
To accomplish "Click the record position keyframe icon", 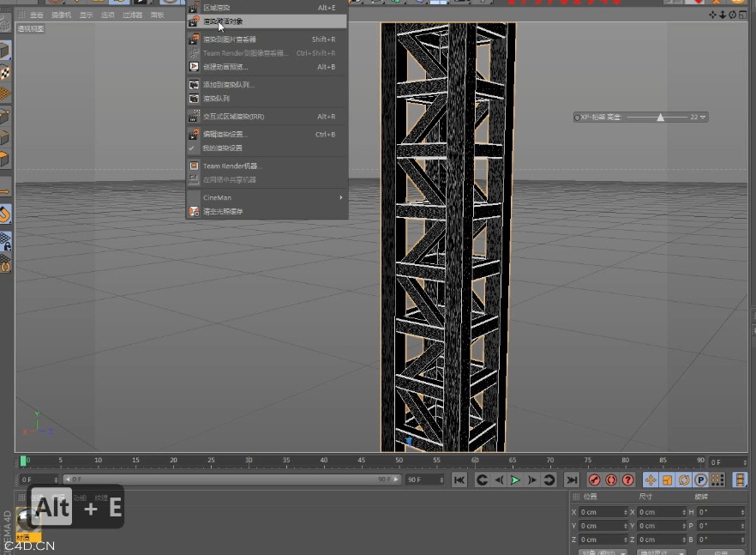I will click(651, 480).
